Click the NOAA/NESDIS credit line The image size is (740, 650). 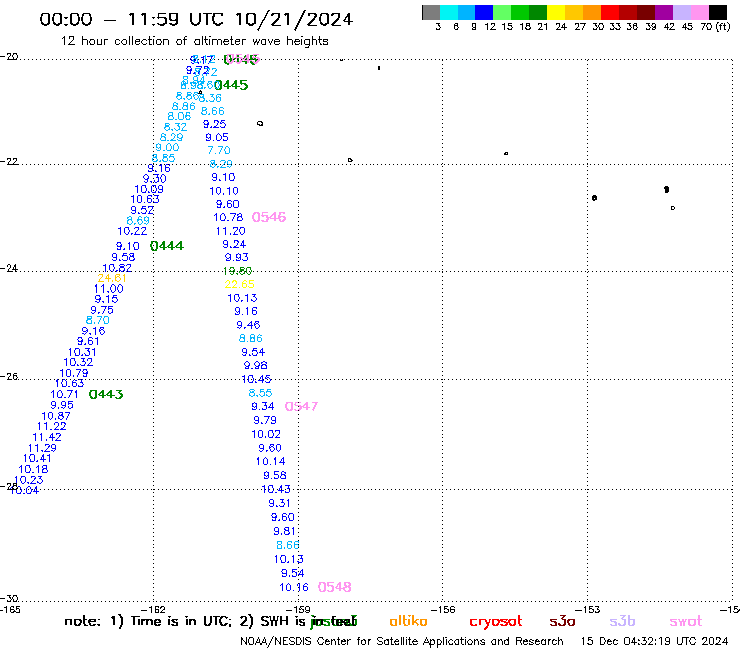(402, 642)
